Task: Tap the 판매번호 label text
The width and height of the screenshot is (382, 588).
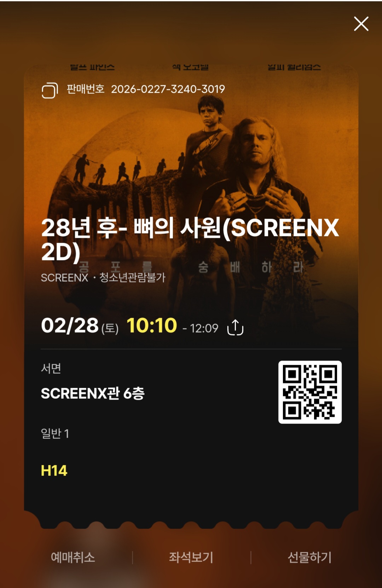Action: tap(86, 89)
